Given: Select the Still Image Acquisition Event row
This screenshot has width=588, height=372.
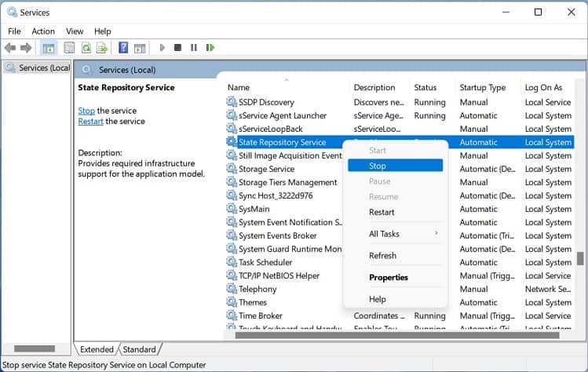Looking at the screenshot, I should tap(400, 155).
